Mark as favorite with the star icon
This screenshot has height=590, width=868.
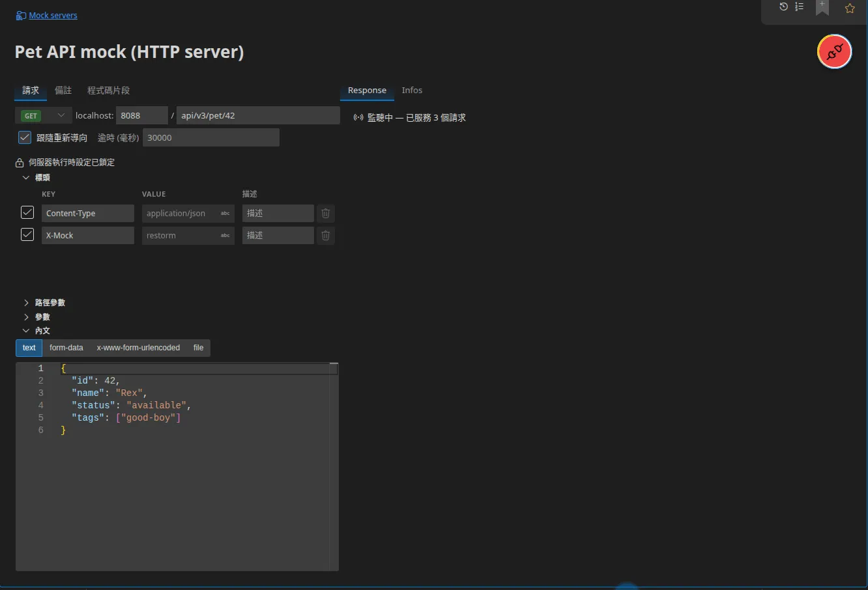(x=850, y=8)
